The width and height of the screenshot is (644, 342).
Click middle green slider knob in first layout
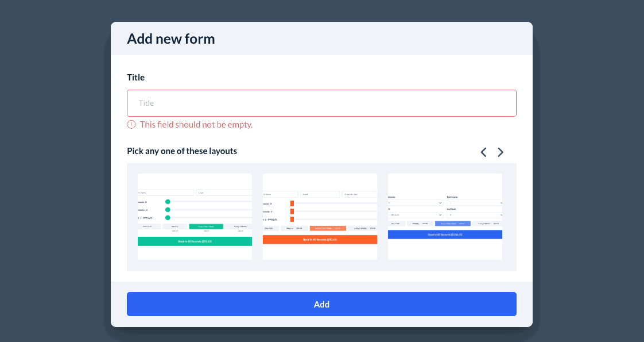168,210
